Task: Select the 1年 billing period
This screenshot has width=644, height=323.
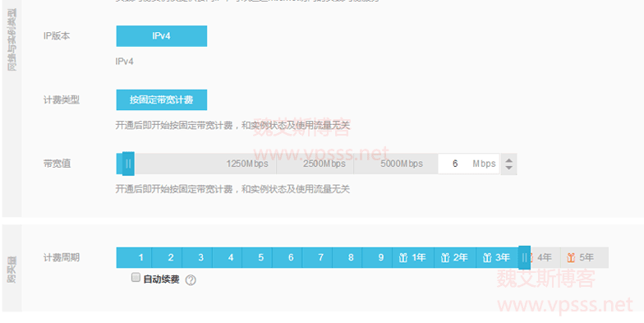Action: tap(413, 258)
